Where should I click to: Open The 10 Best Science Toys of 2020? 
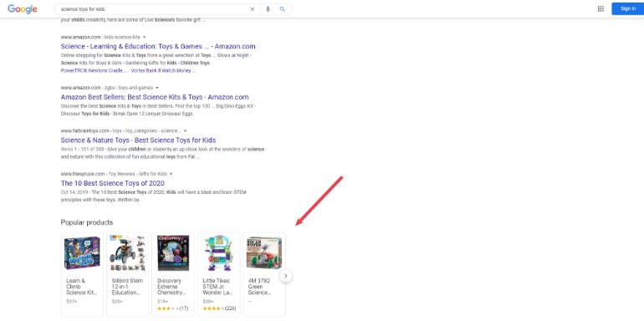[x=113, y=183]
